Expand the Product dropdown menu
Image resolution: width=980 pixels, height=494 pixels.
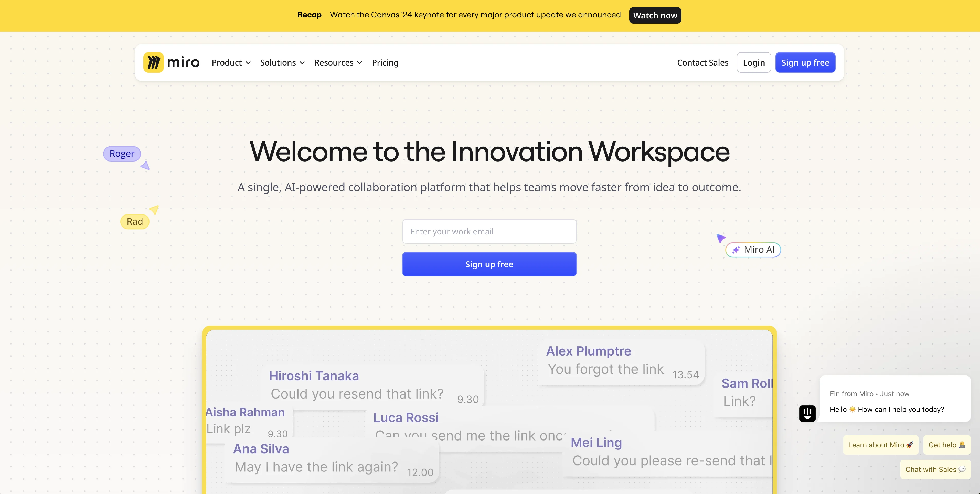[x=231, y=62]
